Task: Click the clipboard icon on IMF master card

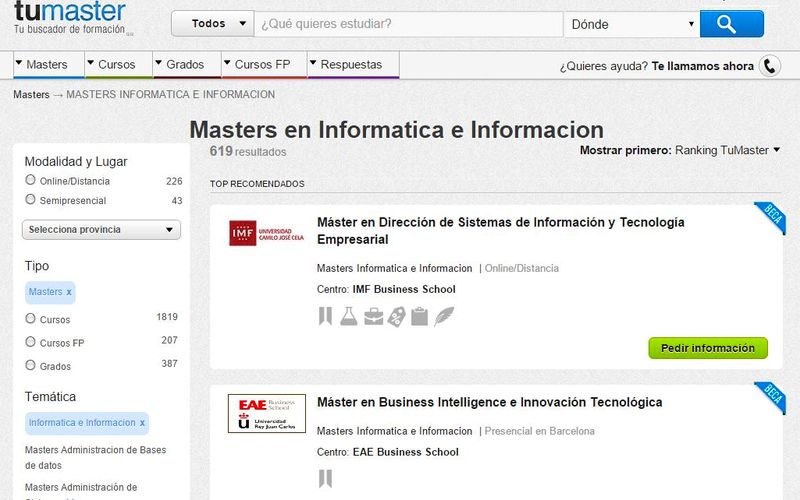Action: click(x=419, y=316)
